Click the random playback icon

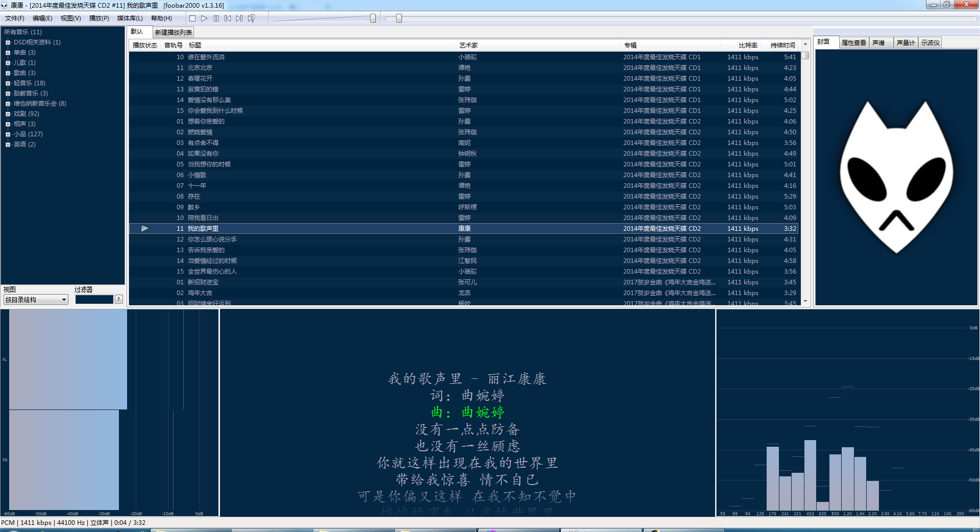point(252,18)
